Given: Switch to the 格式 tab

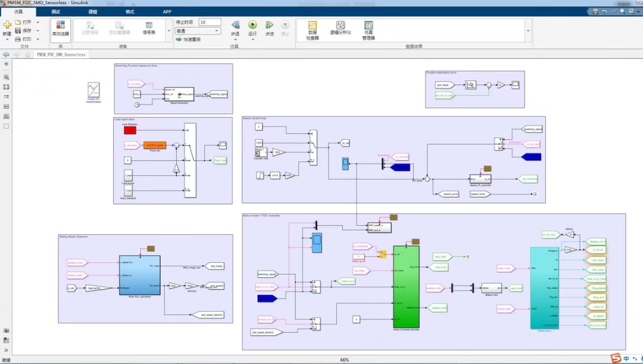Looking at the screenshot, I should (x=130, y=12).
